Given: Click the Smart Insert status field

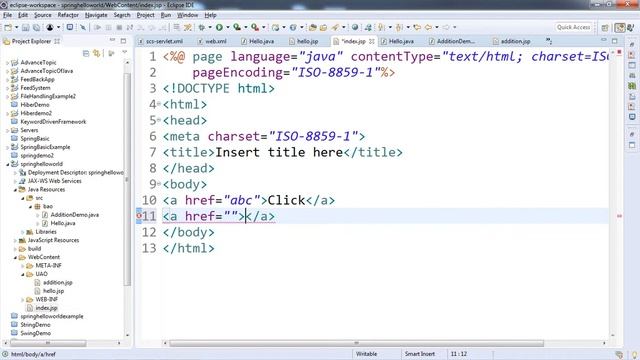Looking at the screenshot, I should coord(420,354).
